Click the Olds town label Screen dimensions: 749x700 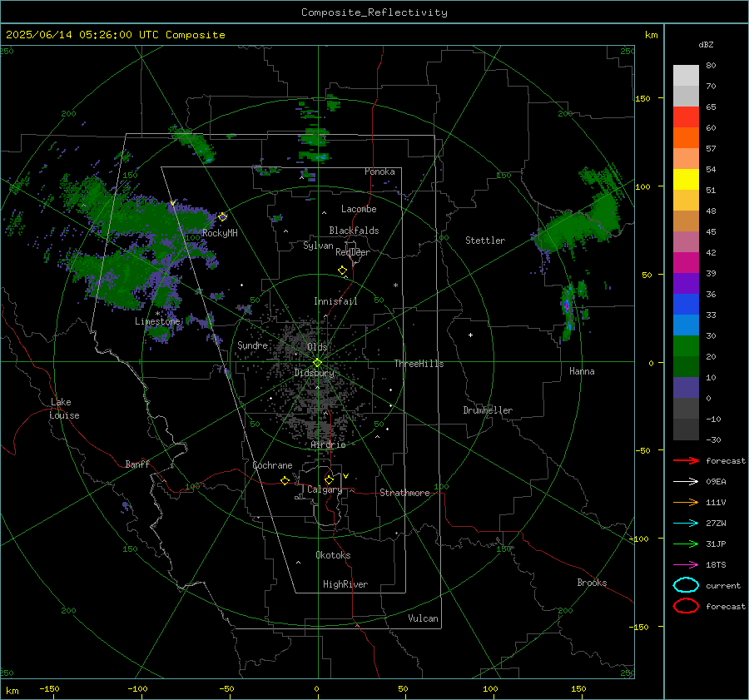[x=317, y=347]
